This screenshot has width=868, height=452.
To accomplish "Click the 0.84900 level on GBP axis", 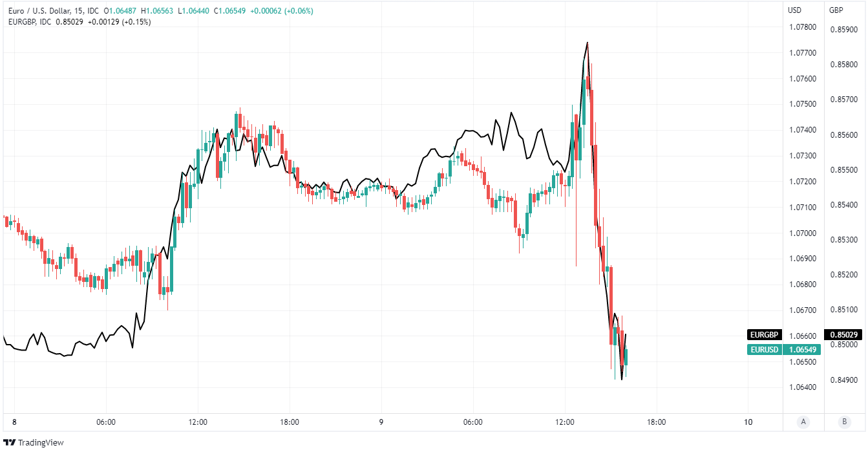I will click(x=844, y=380).
